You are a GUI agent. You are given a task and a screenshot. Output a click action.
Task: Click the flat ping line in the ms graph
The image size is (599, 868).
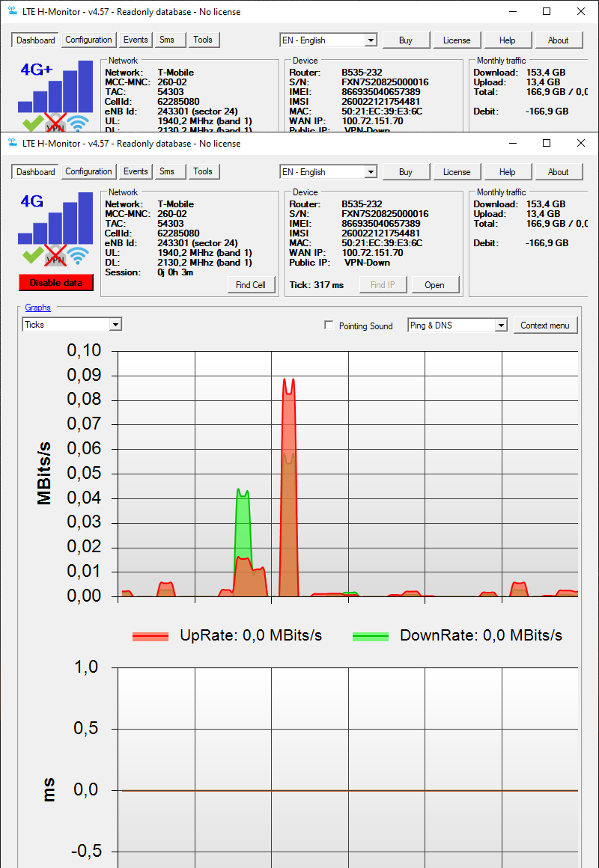coord(349,790)
